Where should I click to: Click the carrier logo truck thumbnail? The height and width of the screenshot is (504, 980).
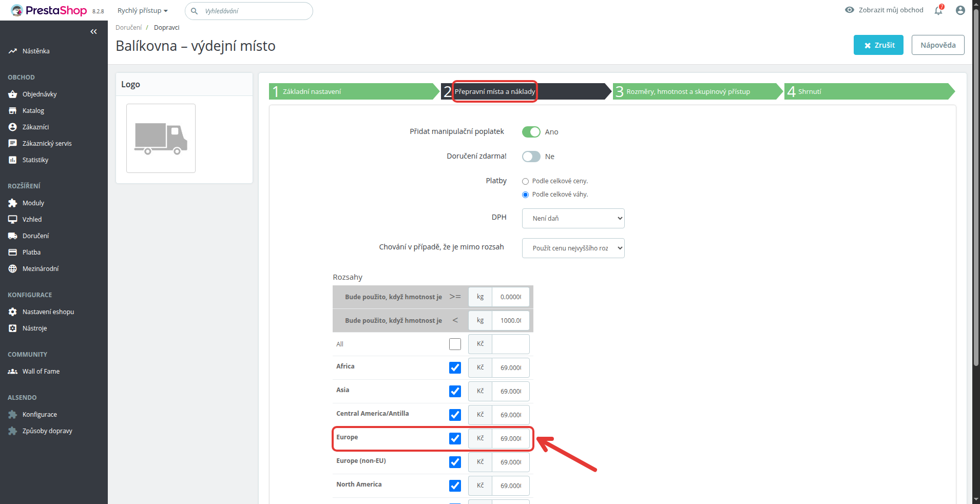pyautogui.click(x=161, y=138)
